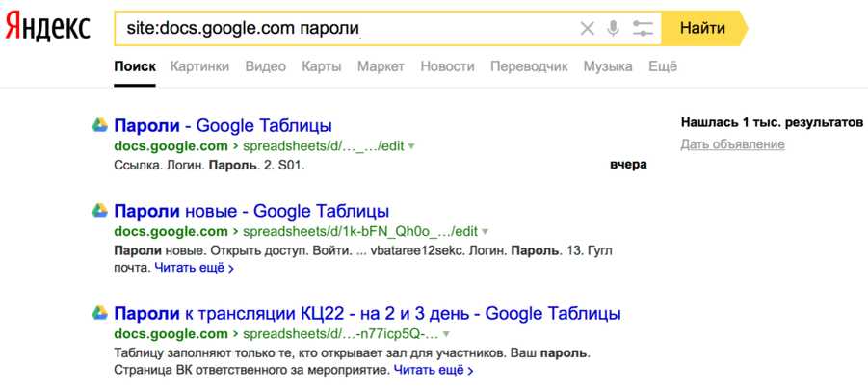Click Drive icon beside КЦ22 трансляции result
The width and height of the screenshot is (868, 391).
click(x=99, y=312)
